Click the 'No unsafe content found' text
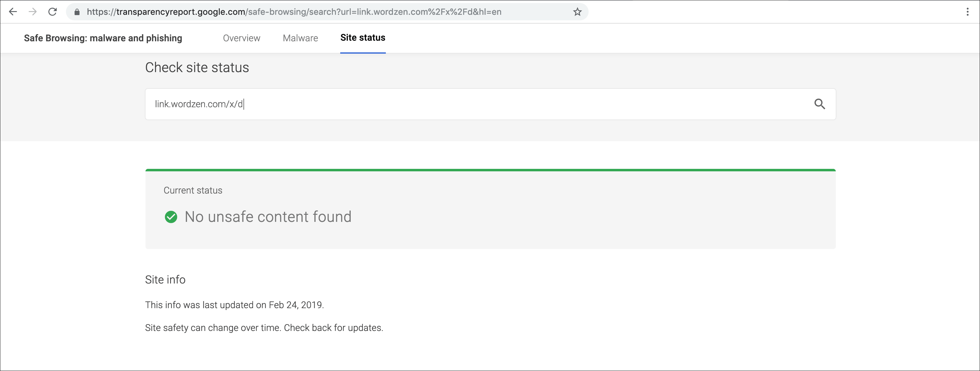This screenshot has width=980, height=371. pos(268,217)
